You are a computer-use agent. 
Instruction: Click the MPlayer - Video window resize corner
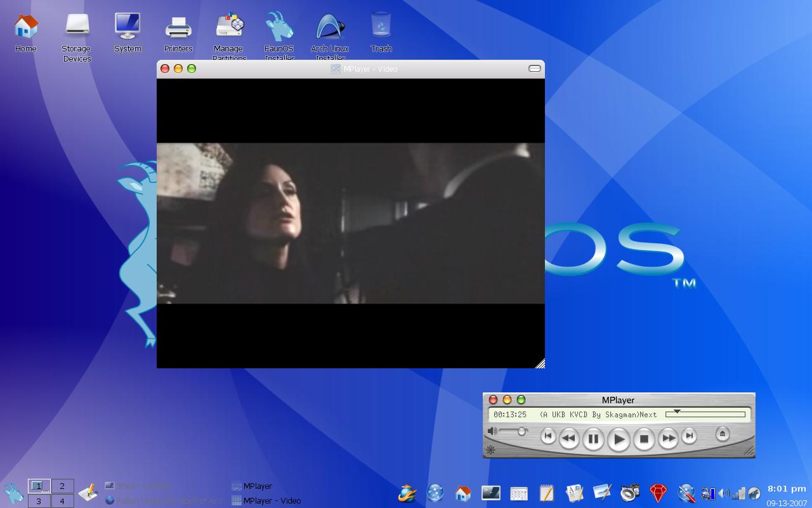[540, 363]
